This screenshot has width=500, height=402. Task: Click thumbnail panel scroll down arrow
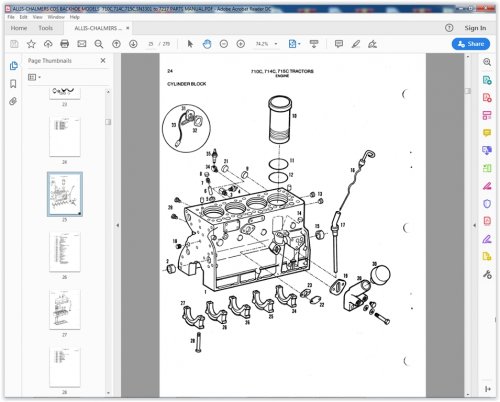coord(108,393)
